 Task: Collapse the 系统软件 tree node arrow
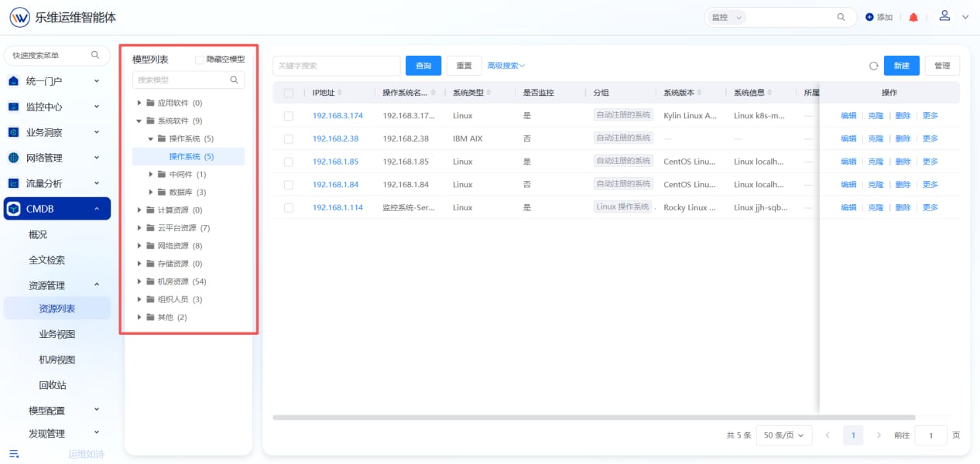coord(139,121)
